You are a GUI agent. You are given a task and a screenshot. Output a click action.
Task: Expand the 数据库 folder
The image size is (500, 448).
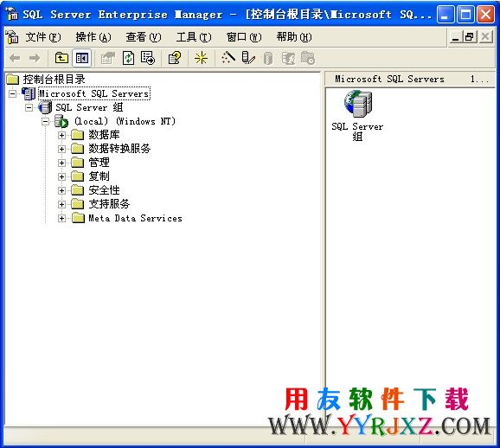coord(62,135)
